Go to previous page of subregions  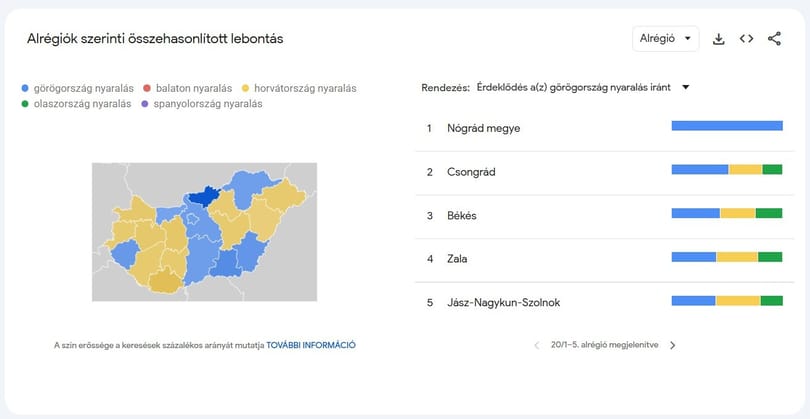pyautogui.click(x=536, y=345)
